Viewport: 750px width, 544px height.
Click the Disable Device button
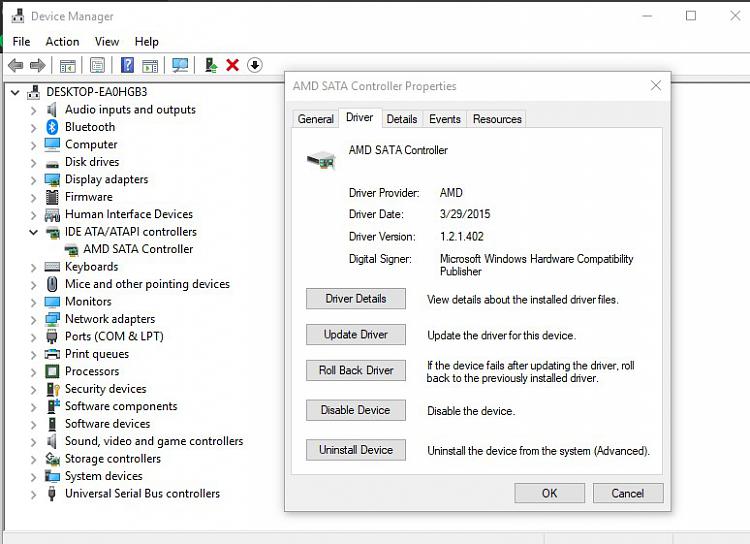tap(356, 410)
